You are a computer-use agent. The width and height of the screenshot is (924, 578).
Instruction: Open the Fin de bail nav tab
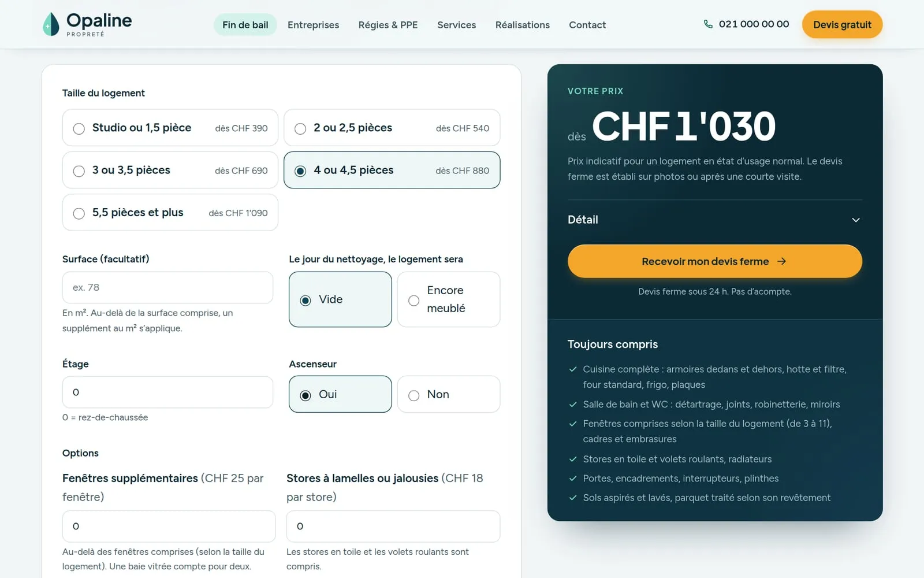(x=245, y=25)
